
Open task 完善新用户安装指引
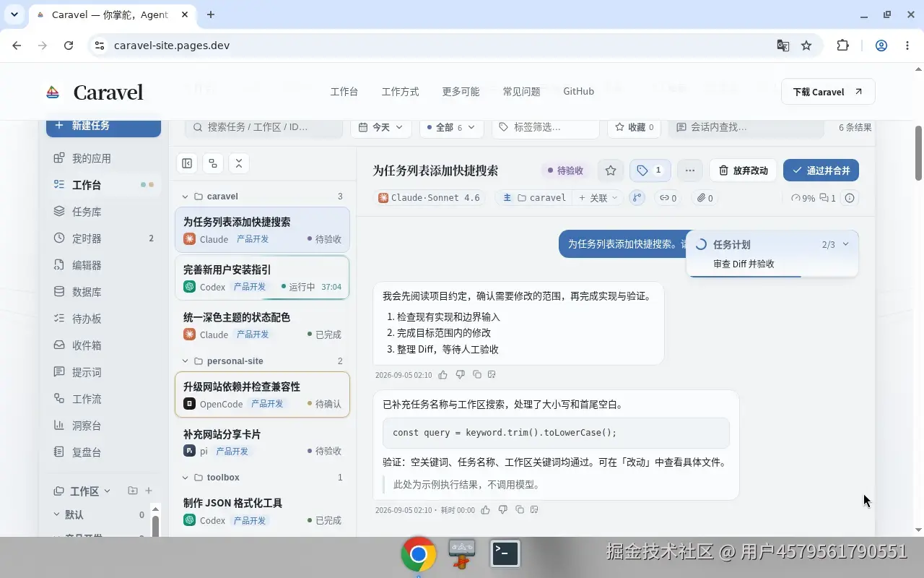(262, 277)
